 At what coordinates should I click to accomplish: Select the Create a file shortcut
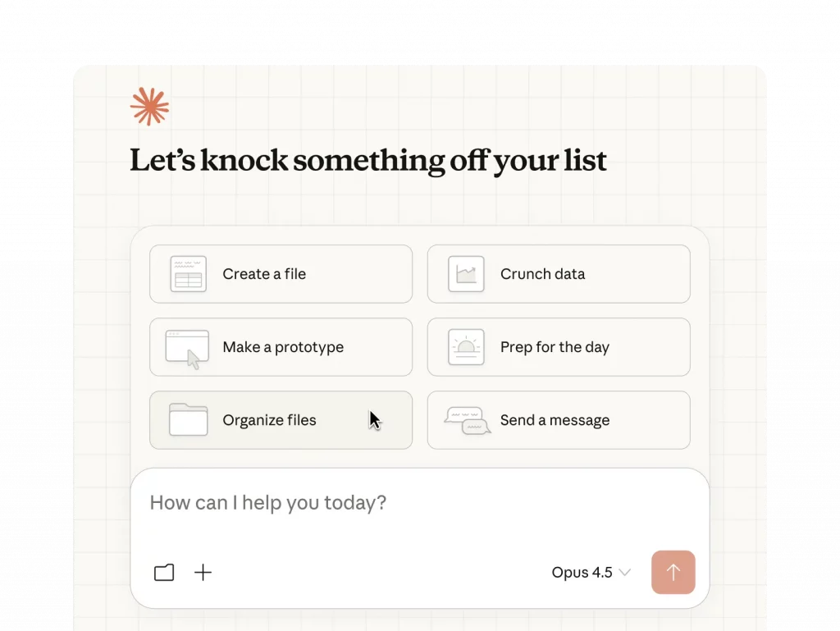coord(281,274)
